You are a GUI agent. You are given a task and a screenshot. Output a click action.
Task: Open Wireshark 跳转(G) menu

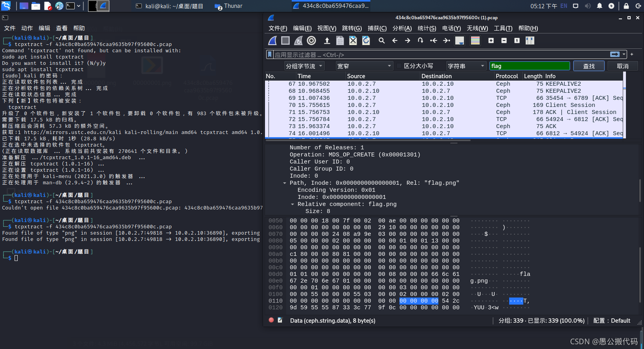[352, 28]
